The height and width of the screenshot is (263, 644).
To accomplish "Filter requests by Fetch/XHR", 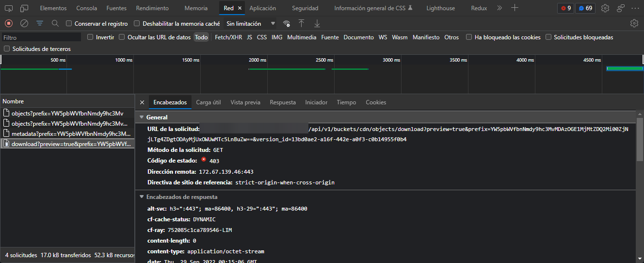I will 228,37.
